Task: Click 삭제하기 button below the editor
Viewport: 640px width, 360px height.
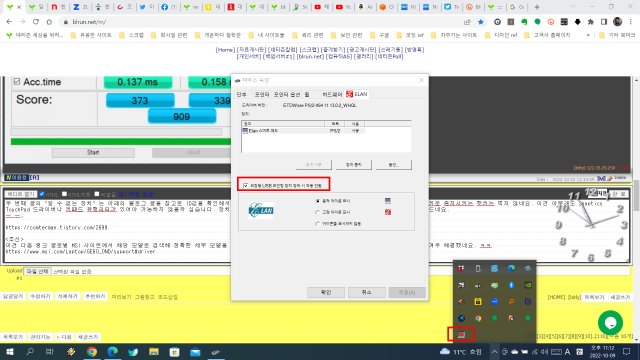Action: [x=67, y=296]
